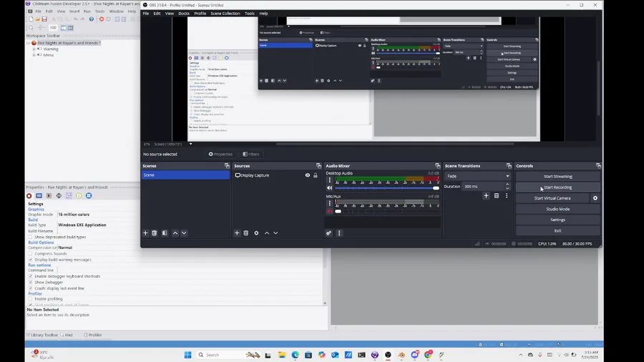Uncheck Crash: display last event line
The width and height of the screenshot is (644, 362).
[30, 288]
